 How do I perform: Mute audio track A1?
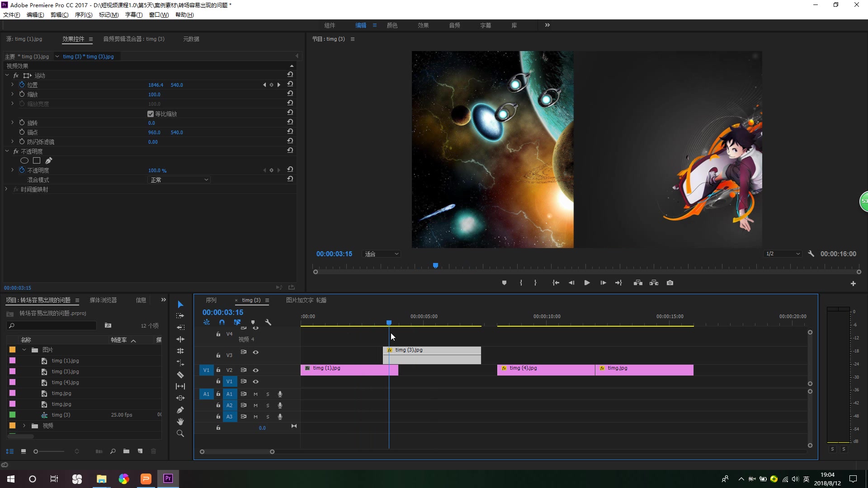coord(255,394)
